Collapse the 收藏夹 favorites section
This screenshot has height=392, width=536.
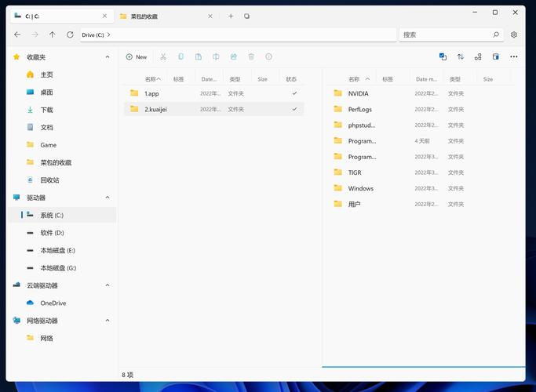click(108, 57)
